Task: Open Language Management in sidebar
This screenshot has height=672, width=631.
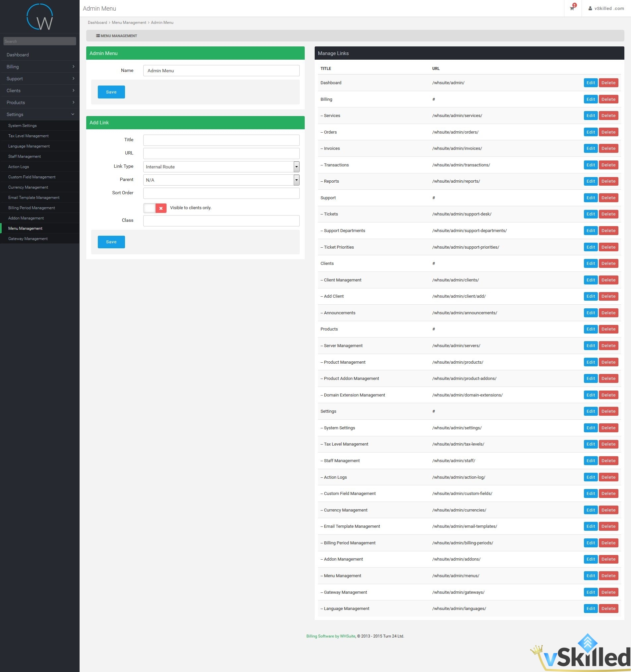Action: 39,146
